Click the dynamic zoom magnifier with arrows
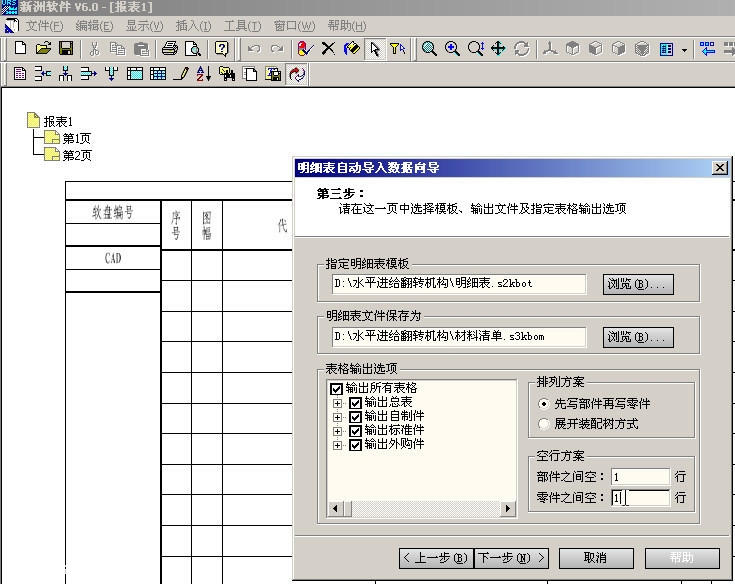 475,49
